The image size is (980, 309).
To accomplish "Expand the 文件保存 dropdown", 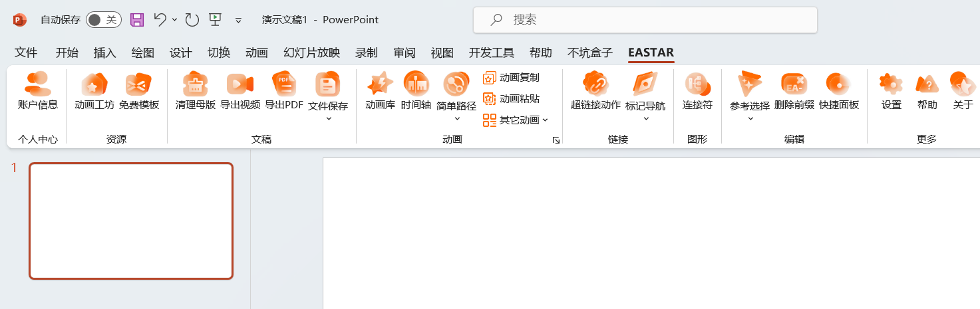I will tap(328, 118).
